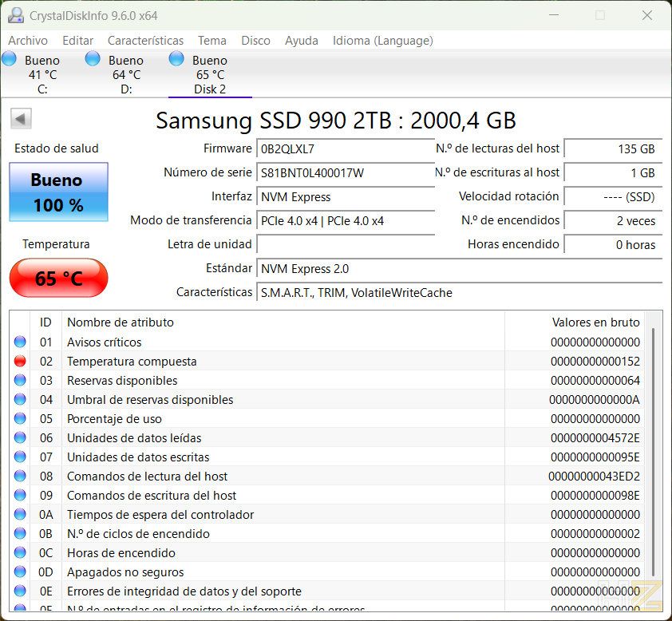Open the Archivo menu
This screenshot has width=672, height=621.
click(x=28, y=41)
